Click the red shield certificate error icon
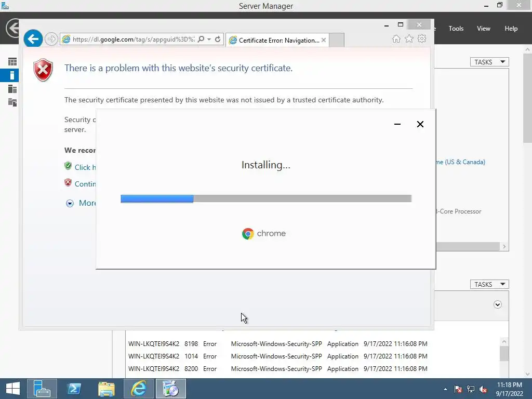 tap(43, 70)
